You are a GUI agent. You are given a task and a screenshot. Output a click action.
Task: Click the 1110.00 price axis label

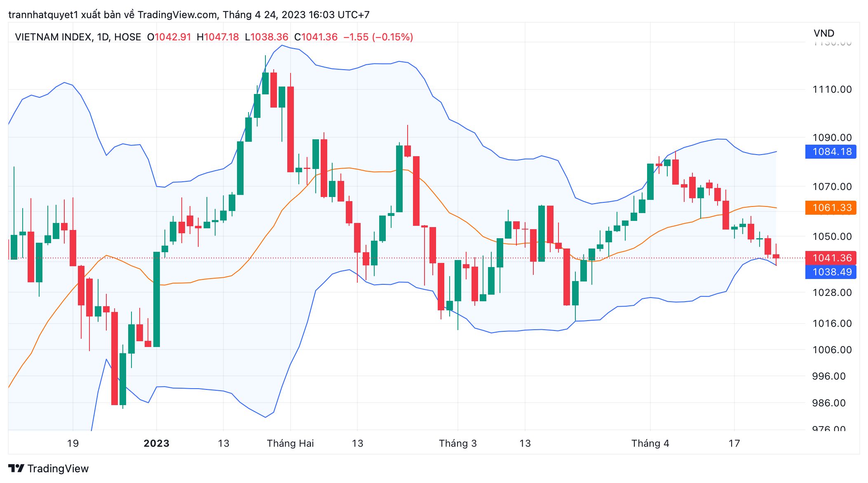[x=832, y=89]
